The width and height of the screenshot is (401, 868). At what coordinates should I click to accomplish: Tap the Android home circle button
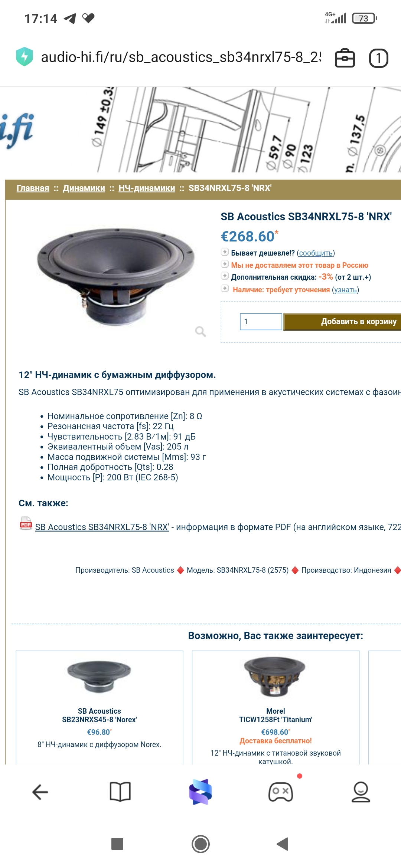tap(200, 844)
